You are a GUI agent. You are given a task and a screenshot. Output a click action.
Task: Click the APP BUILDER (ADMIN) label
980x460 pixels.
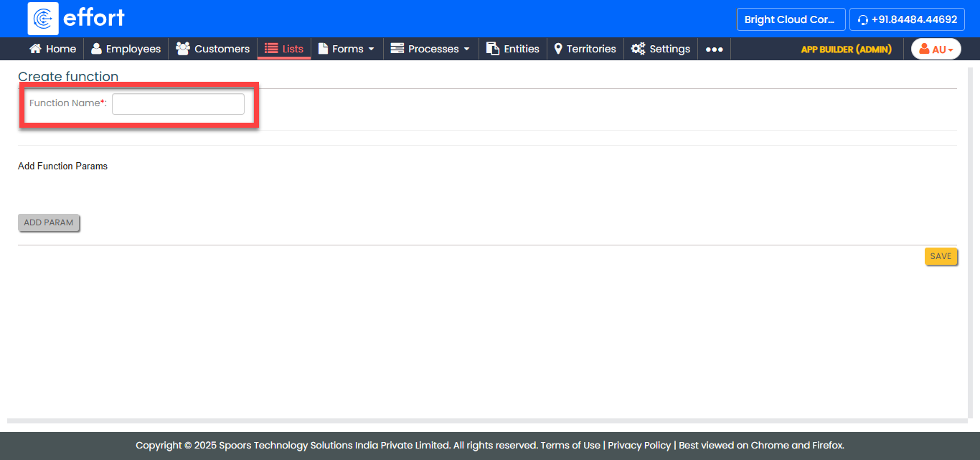click(x=846, y=50)
